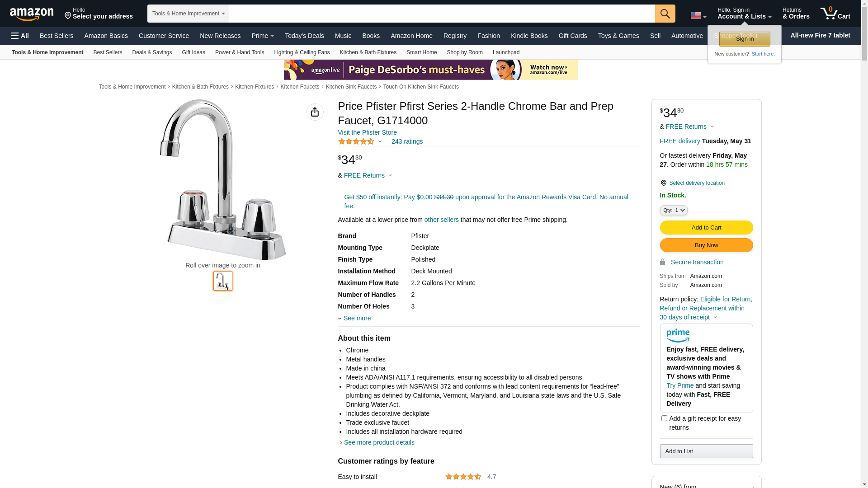
Task: Open the All hamburger menu
Action: (20, 36)
